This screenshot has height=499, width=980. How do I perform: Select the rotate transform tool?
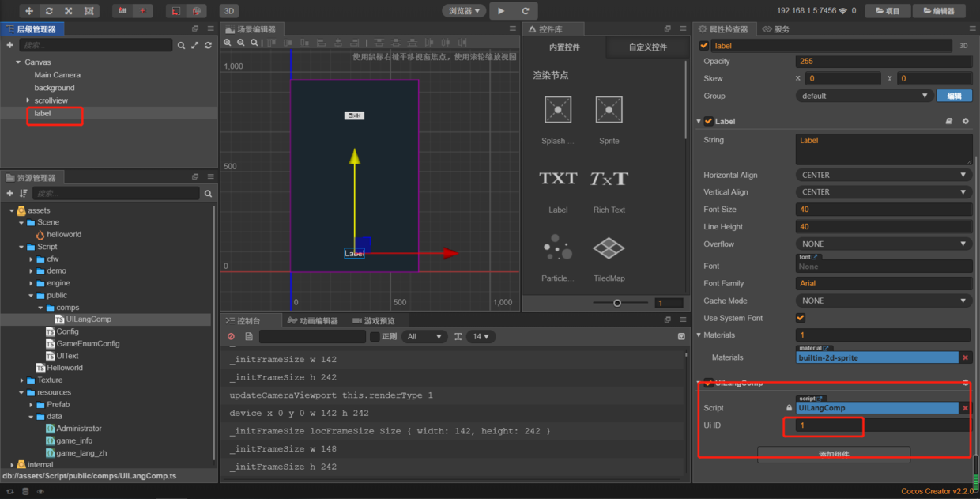point(49,11)
